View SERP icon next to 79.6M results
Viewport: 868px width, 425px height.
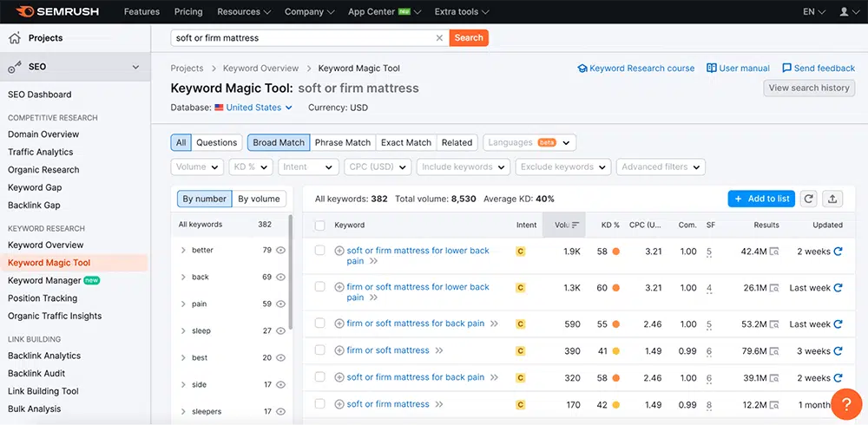point(774,351)
